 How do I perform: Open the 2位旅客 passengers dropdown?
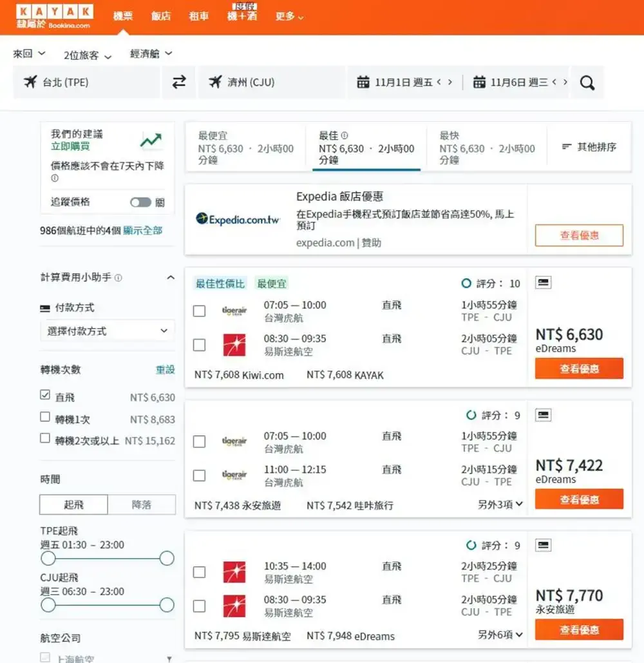pyautogui.click(x=88, y=55)
